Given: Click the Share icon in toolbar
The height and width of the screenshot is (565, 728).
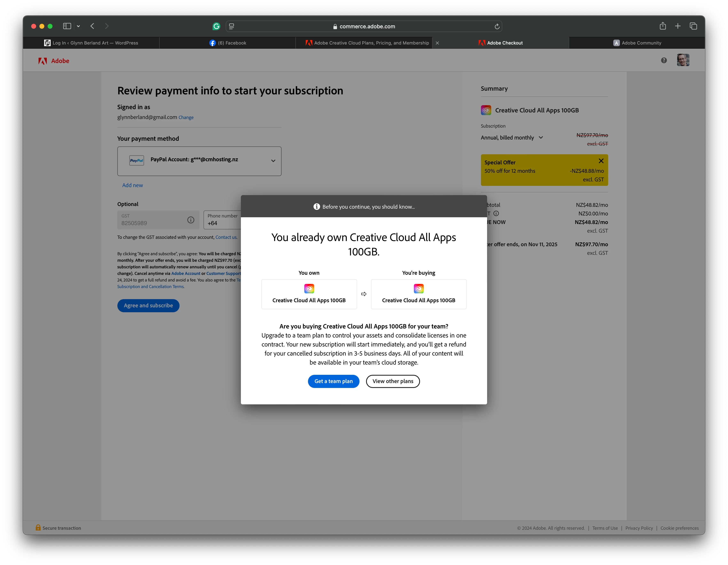Looking at the screenshot, I should [x=663, y=26].
